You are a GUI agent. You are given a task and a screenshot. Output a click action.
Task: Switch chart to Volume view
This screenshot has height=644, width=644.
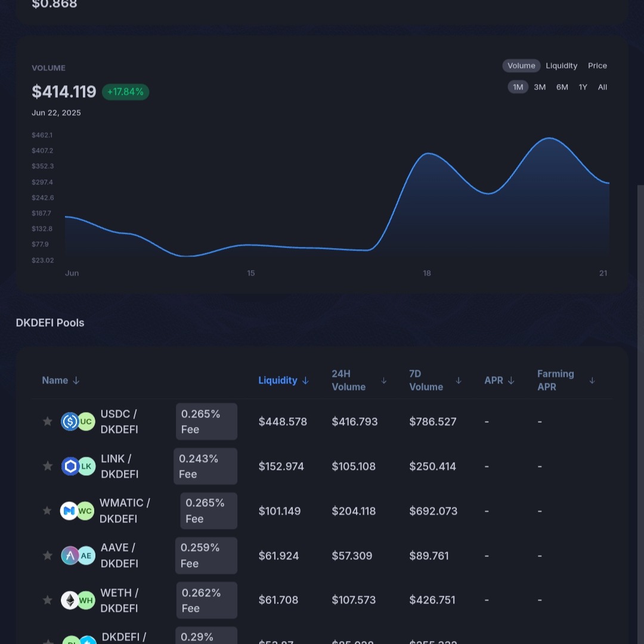[521, 66]
